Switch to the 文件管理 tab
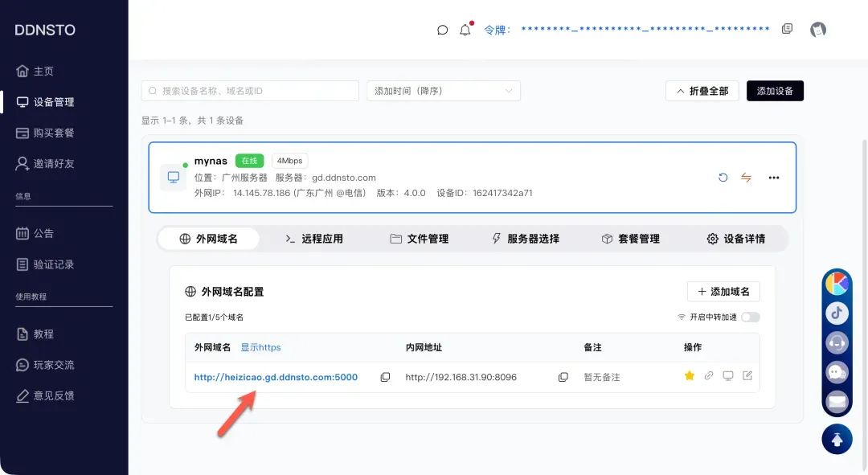The width and height of the screenshot is (868, 475). tap(419, 239)
